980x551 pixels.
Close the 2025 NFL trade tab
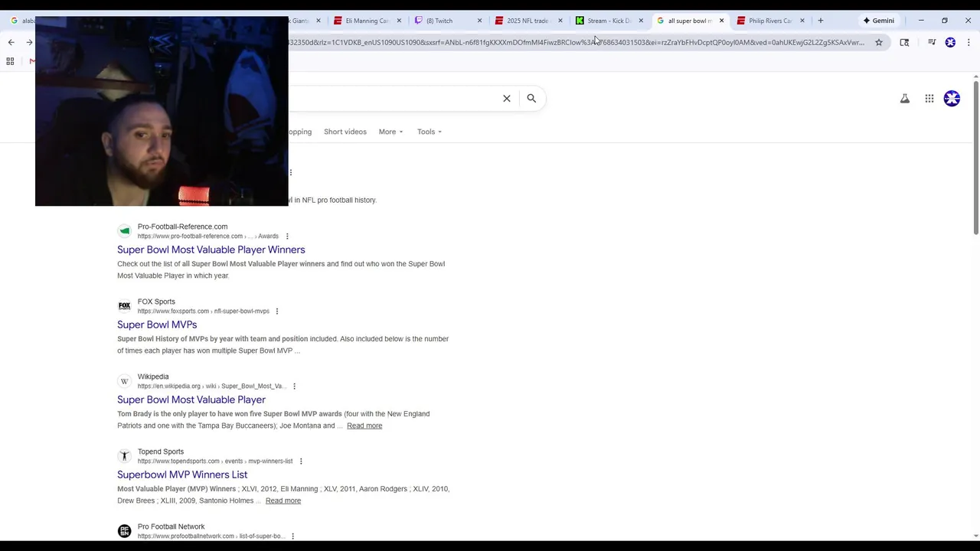click(560, 21)
